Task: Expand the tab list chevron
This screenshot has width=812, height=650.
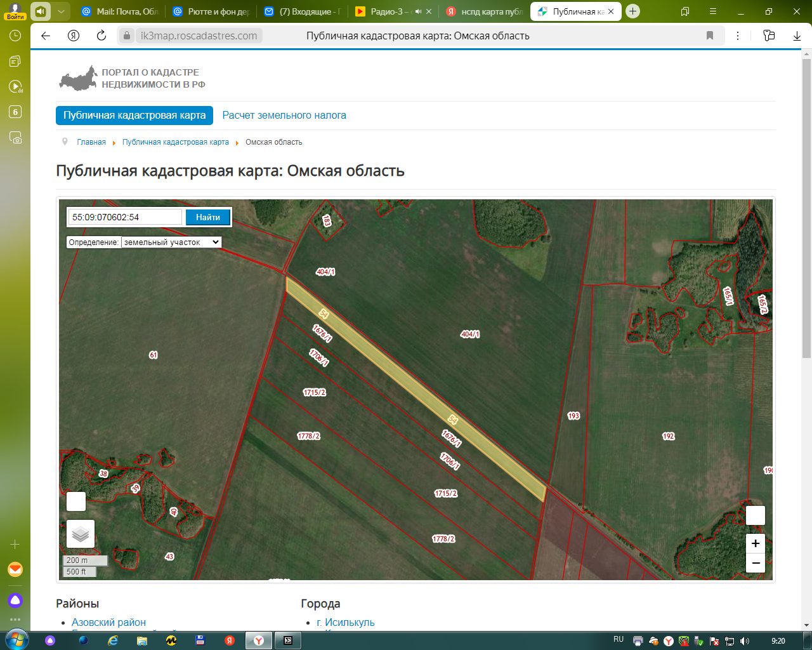Action: pos(61,11)
